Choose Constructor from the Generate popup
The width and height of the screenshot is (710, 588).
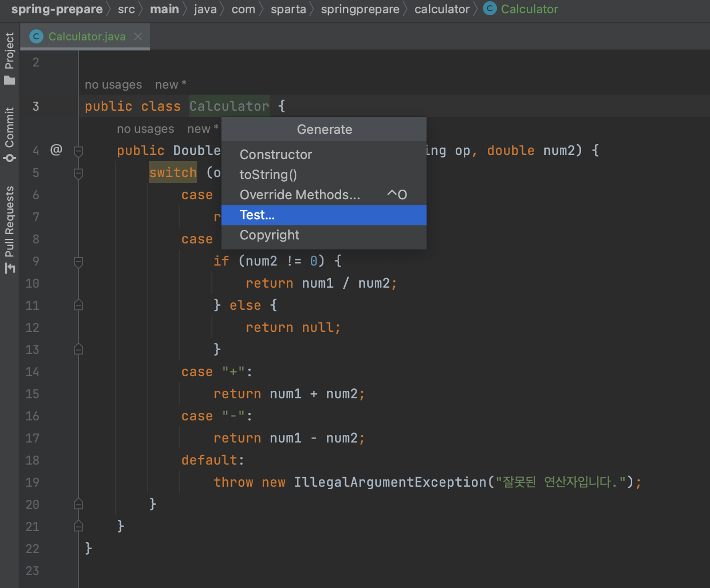pos(275,155)
